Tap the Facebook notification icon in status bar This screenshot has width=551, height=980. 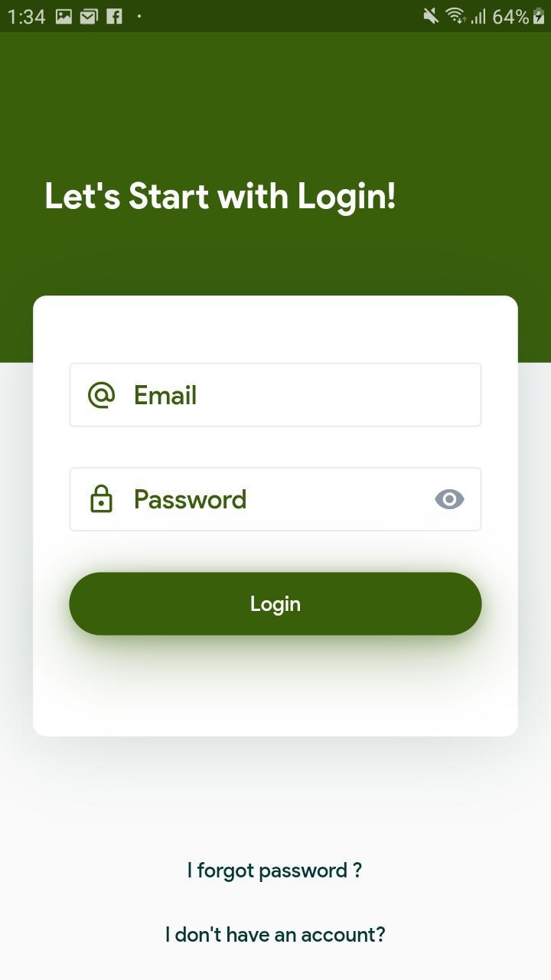click(x=114, y=16)
